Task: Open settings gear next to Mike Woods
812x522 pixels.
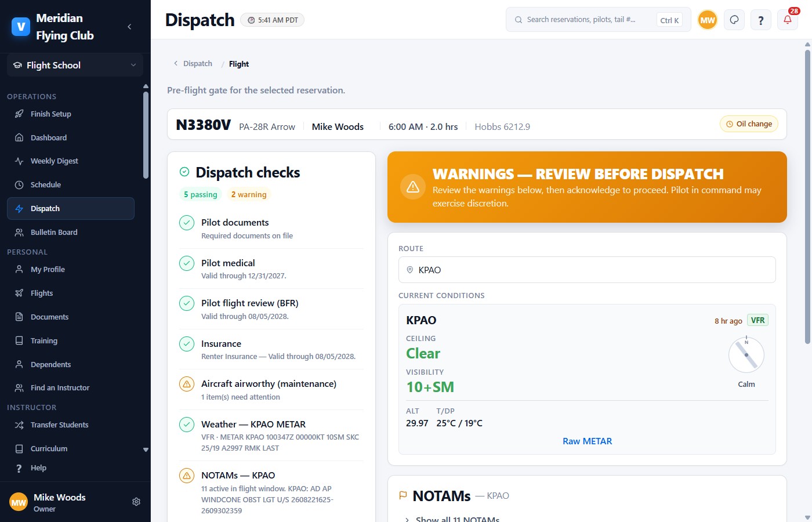Action: (x=136, y=502)
